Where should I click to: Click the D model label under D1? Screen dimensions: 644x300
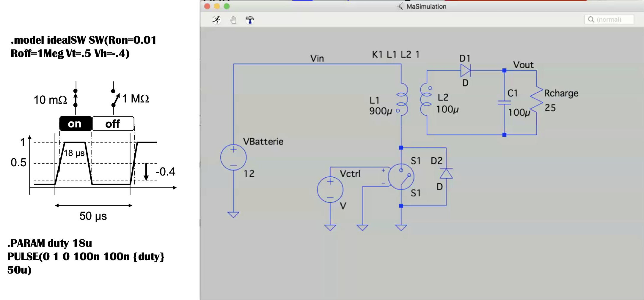465,83
